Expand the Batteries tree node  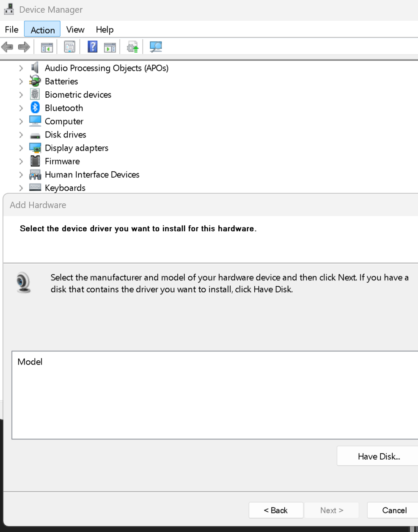(x=21, y=81)
